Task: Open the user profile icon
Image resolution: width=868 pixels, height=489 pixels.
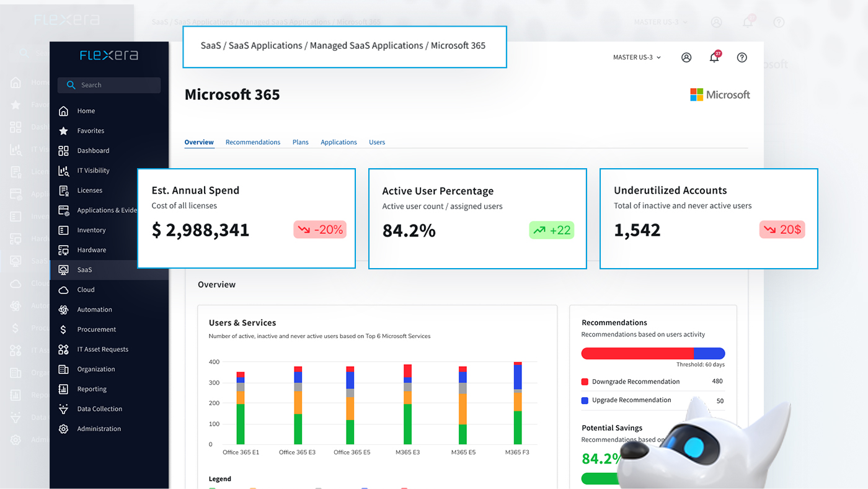Action: coord(686,57)
